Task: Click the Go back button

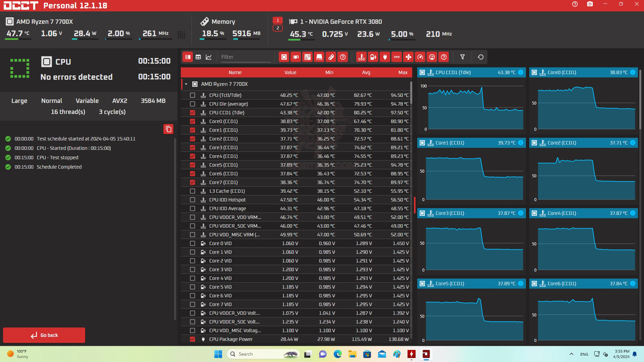Action: 44,335
